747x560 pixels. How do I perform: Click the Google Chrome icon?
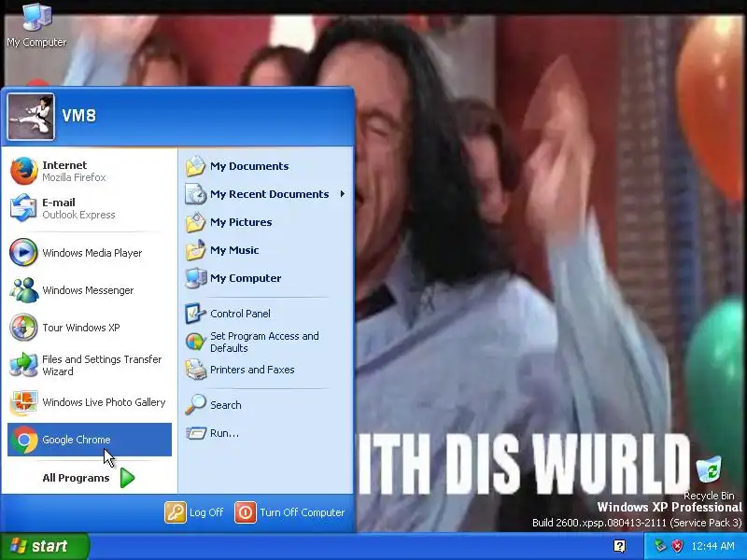(24, 440)
